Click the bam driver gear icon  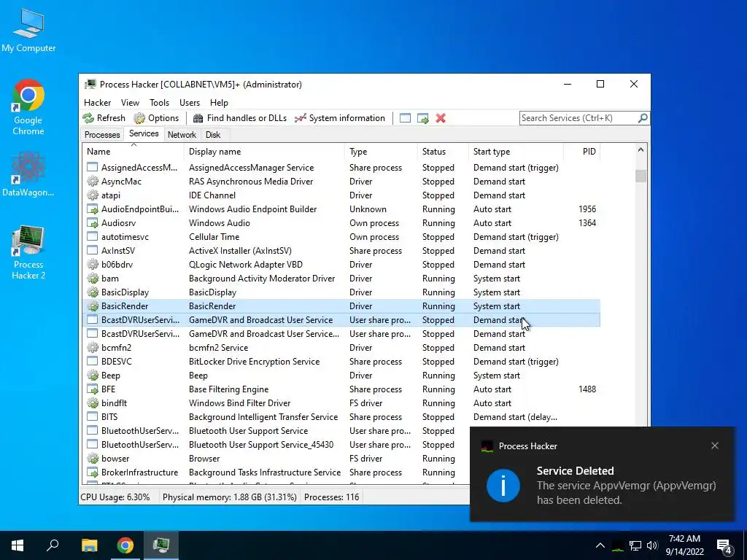pyautogui.click(x=93, y=279)
